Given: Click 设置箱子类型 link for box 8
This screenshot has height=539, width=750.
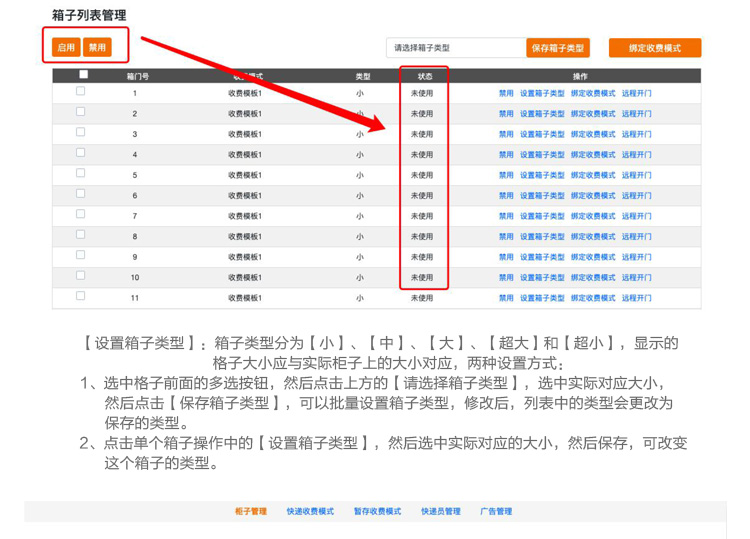Looking at the screenshot, I should tap(542, 237).
